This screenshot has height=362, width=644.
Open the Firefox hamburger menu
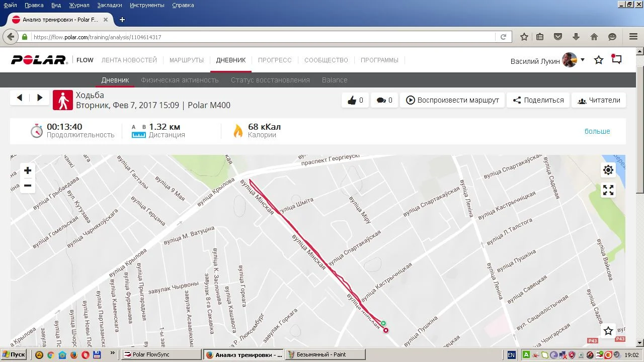(x=633, y=37)
